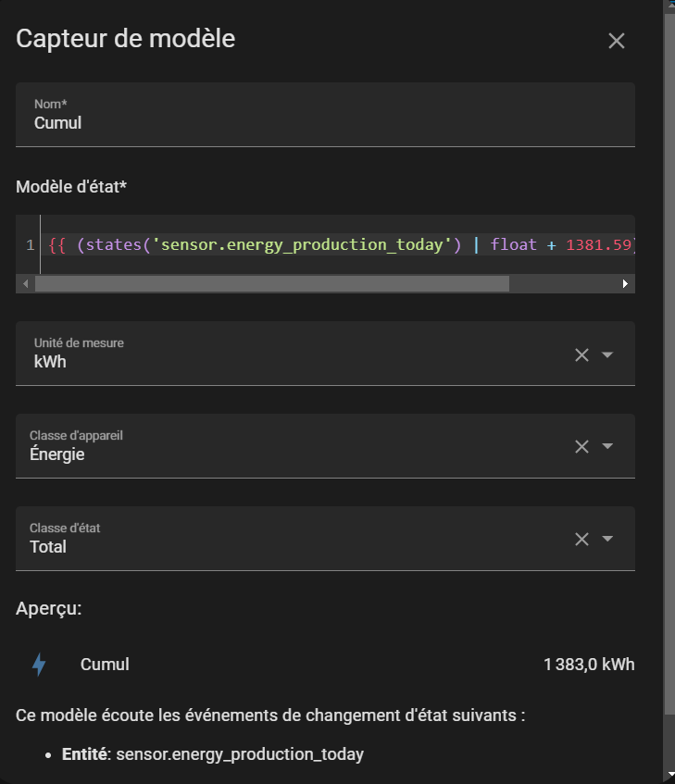Expand the Classe d'état dropdown arrow
The height and width of the screenshot is (784, 675).
[x=608, y=539]
